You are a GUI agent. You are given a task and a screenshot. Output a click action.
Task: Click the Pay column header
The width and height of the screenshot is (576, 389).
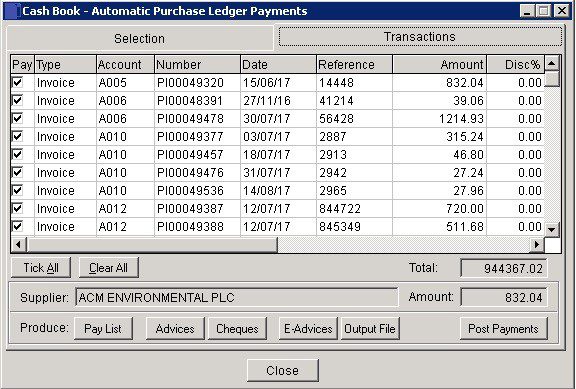[x=22, y=64]
